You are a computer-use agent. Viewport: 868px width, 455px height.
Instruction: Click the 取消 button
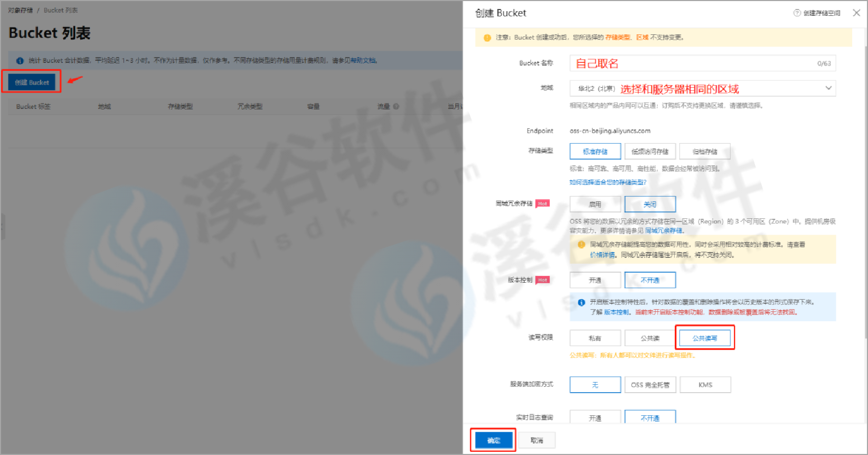[x=536, y=440]
